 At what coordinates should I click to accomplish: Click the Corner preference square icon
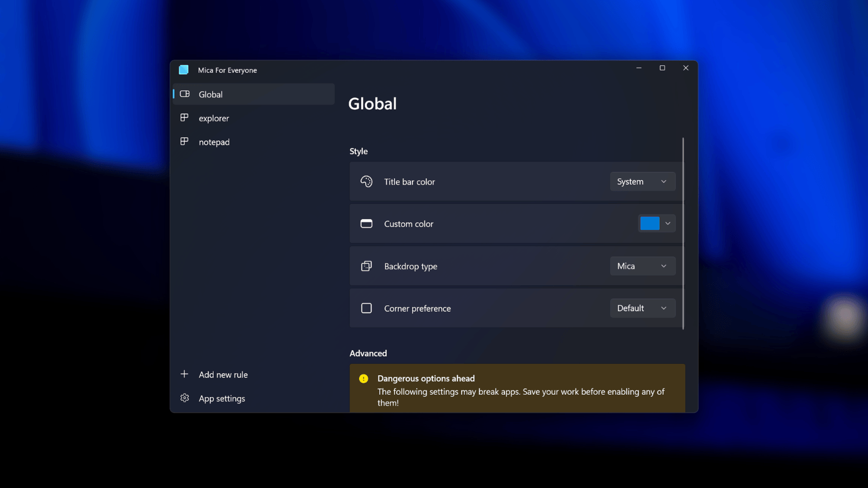click(x=367, y=308)
